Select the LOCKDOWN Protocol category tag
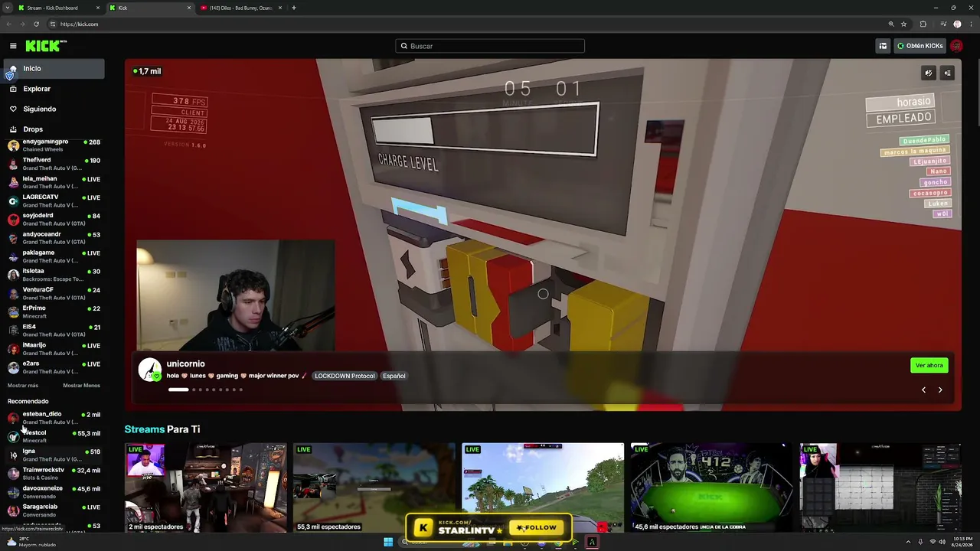The image size is (980, 551). 345,376
